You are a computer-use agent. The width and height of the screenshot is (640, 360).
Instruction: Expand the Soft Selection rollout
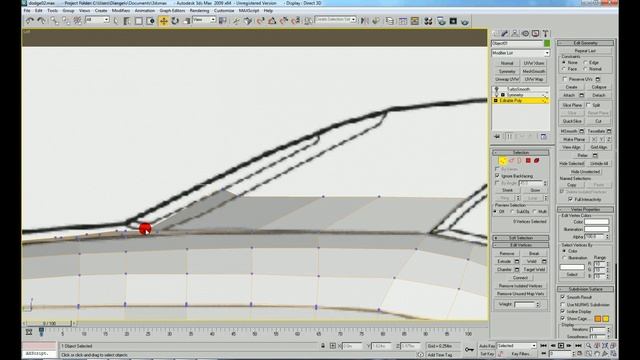pyautogui.click(x=520, y=238)
